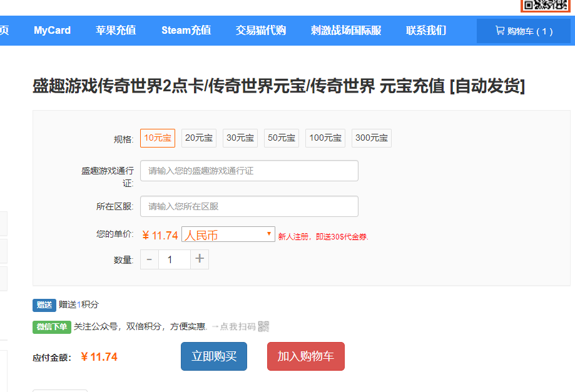Select the 100元宝 specification

tap(325, 138)
